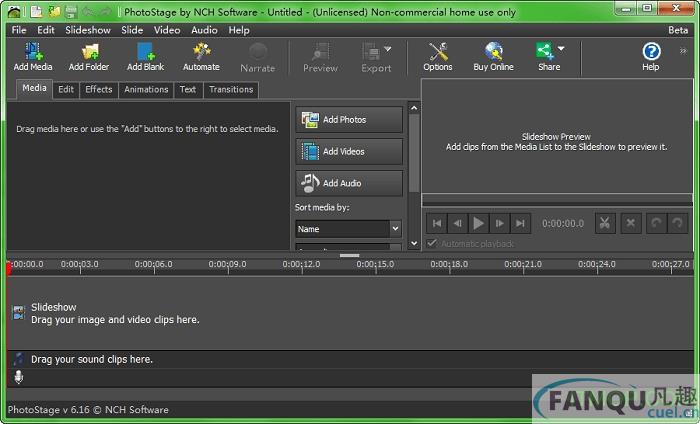700x424 pixels.
Task: Click the rotate clockwise icon in preview
Action: pyautogui.click(x=677, y=223)
